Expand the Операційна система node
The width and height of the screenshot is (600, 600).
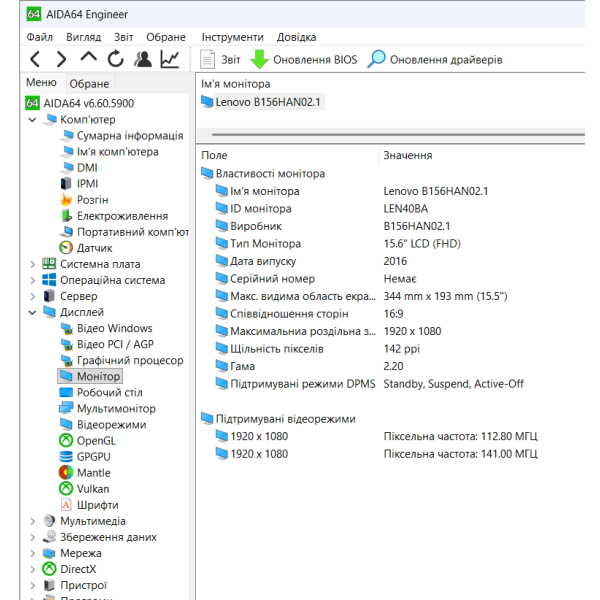pos(33,280)
